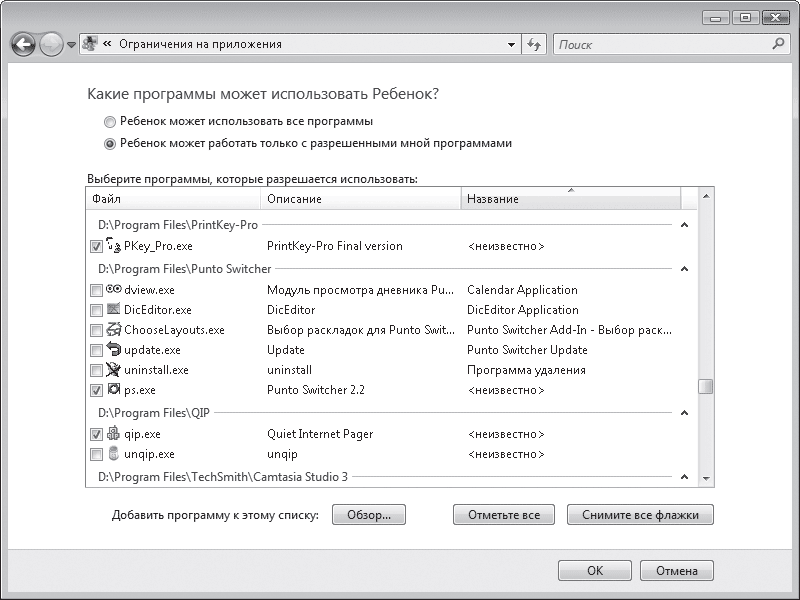Sort list by the Описание column

coord(360,199)
